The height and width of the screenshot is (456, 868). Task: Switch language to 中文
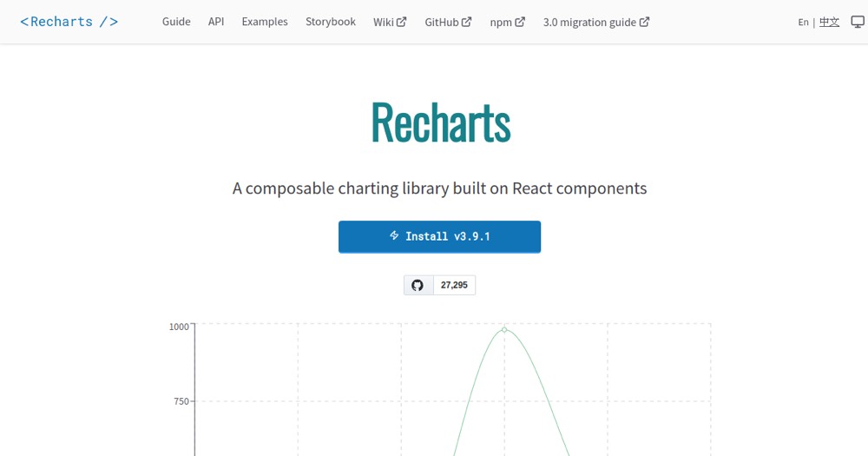(829, 23)
